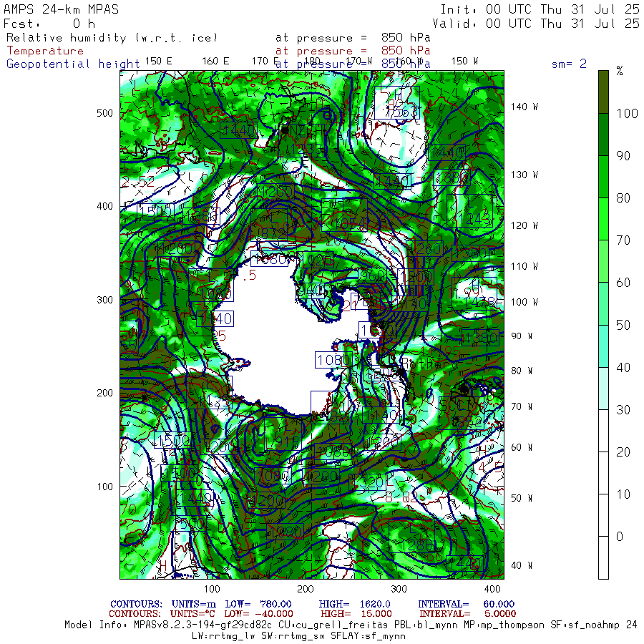644x644 pixels.
Task: Pick the 70–80% bright green color bar segment
Action: click(x=603, y=219)
